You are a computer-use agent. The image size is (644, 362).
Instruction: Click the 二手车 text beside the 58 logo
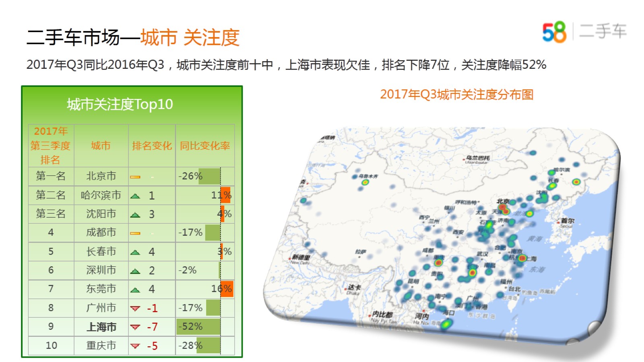pyautogui.click(x=603, y=31)
